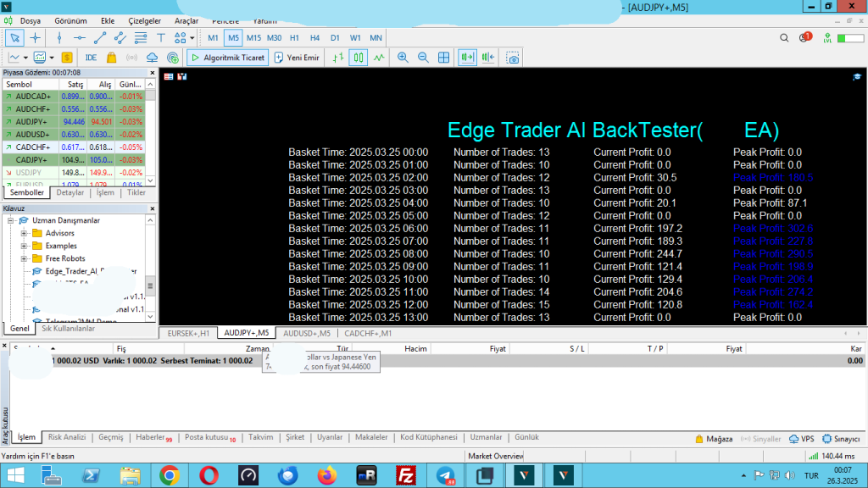Open the chart type line dropdown
The image size is (868, 488).
pos(25,58)
